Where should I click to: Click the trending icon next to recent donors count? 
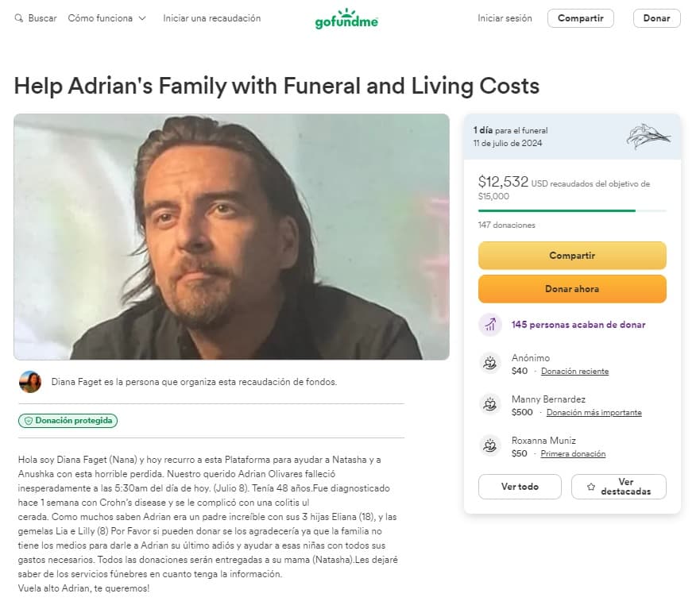(490, 325)
